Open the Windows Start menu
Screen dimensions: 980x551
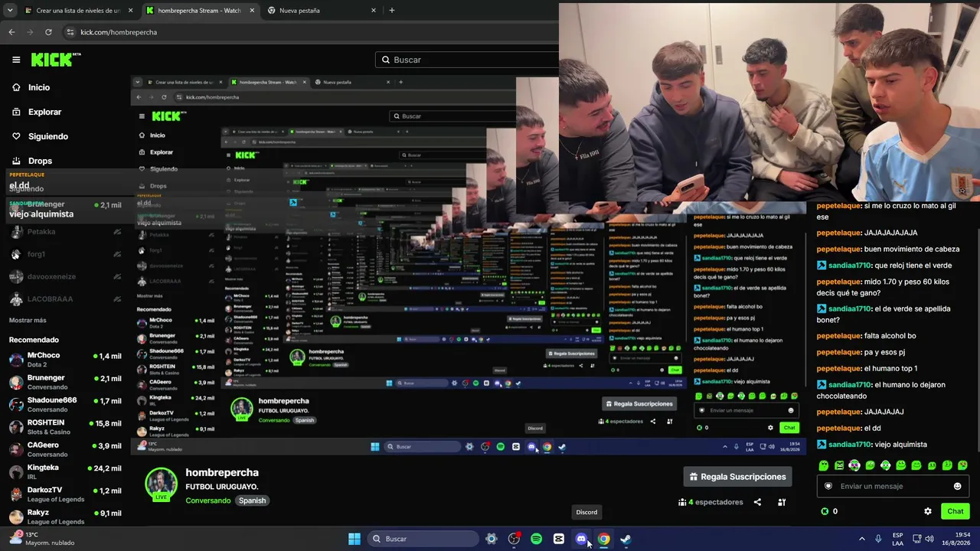354,539
